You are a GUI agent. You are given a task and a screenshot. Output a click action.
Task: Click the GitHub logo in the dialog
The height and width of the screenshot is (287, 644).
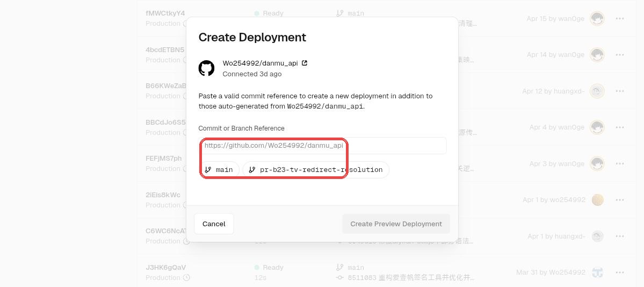[x=207, y=68]
